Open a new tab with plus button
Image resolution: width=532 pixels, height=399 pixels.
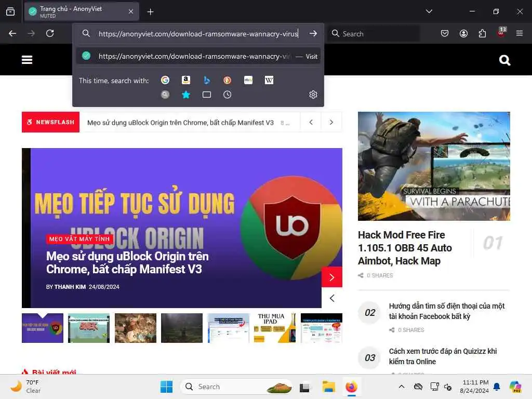pyautogui.click(x=150, y=12)
